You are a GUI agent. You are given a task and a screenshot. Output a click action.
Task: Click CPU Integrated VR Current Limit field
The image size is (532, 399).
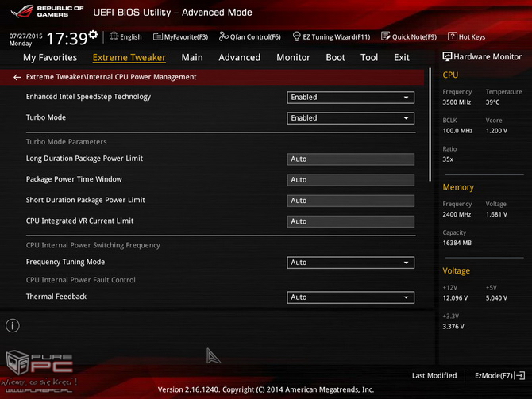click(x=350, y=221)
